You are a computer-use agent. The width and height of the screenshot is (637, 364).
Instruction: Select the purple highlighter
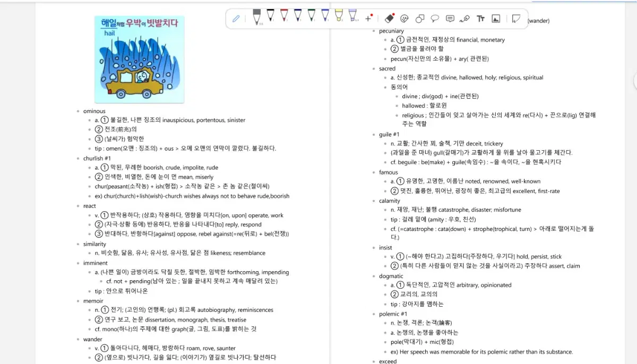tap(352, 16)
